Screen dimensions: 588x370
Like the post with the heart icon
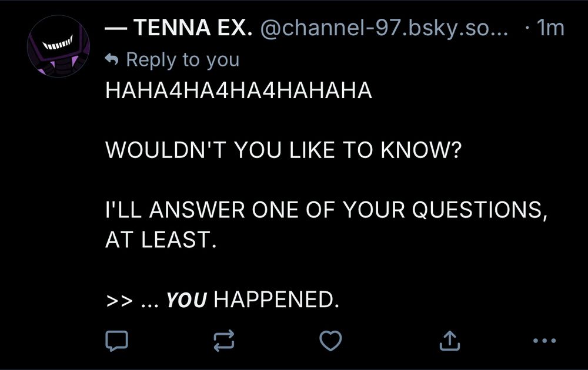click(x=332, y=339)
